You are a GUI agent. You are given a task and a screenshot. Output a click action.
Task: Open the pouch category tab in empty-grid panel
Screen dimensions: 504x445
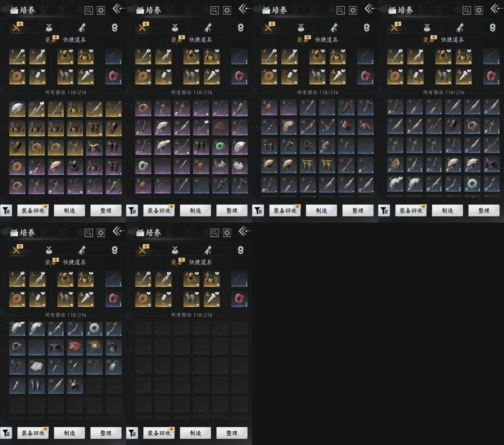[x=175, y=250]
